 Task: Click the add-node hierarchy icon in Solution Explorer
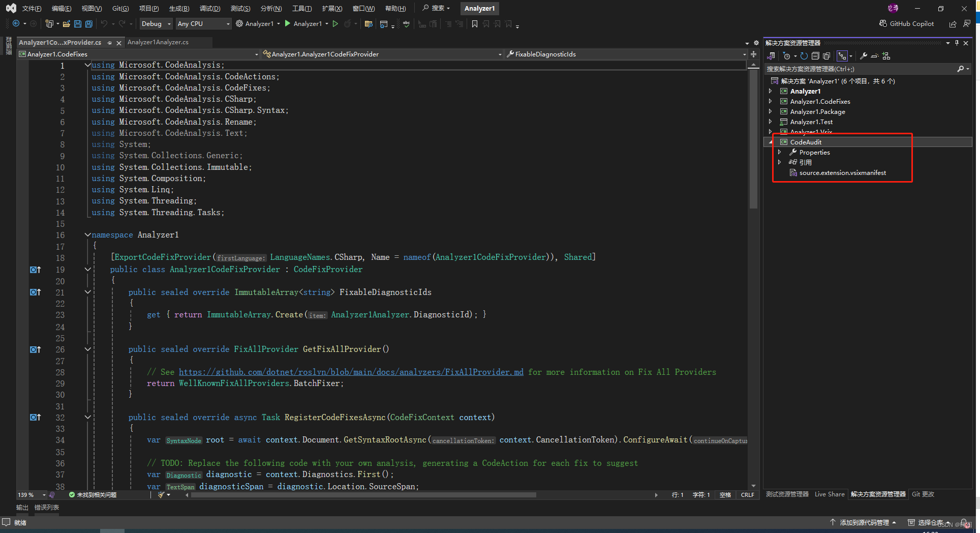(886, 56)
